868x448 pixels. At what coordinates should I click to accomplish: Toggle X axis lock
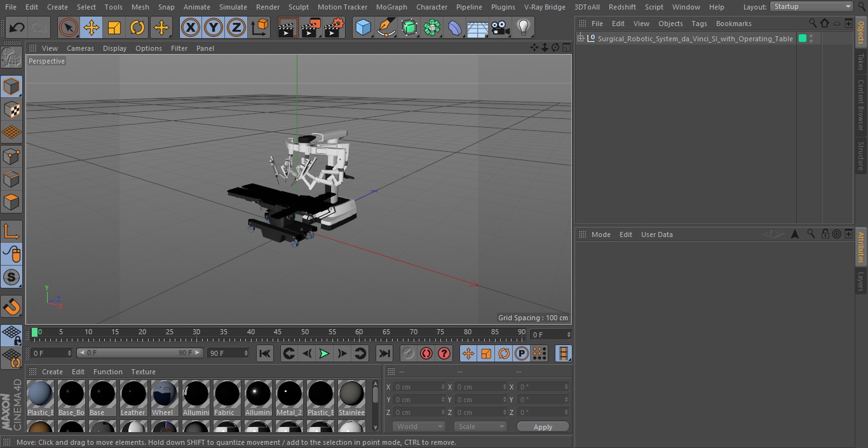click(x=190, y=27)
